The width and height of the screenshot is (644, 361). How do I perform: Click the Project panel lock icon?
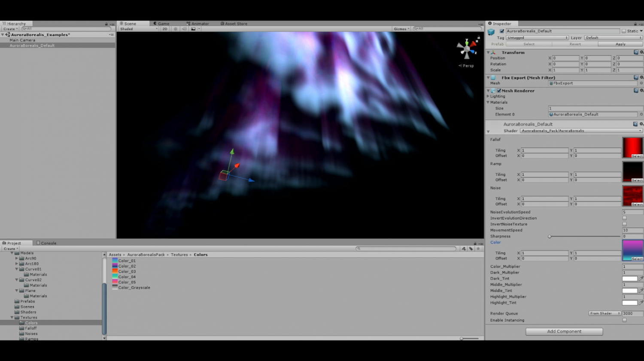coord(475,244)
